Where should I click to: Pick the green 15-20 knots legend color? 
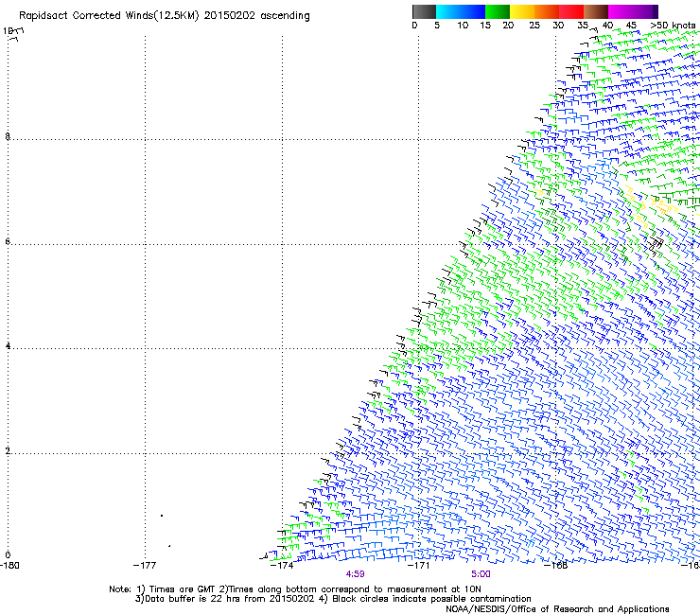[498, 11]
